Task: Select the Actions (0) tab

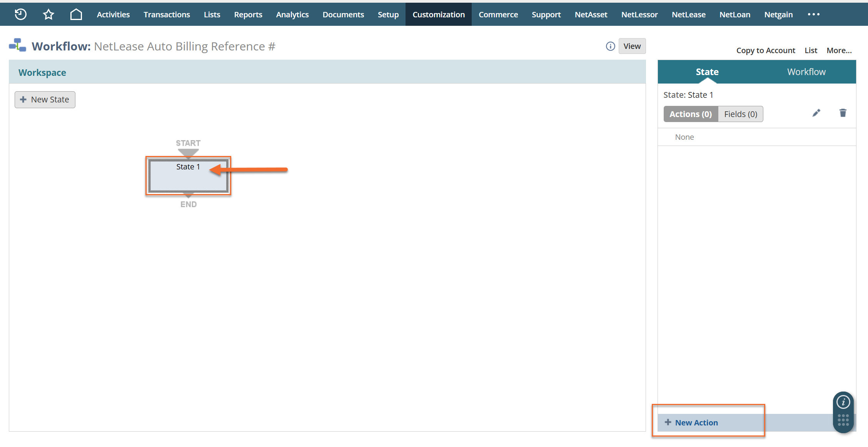Action: tap(690, 114)
